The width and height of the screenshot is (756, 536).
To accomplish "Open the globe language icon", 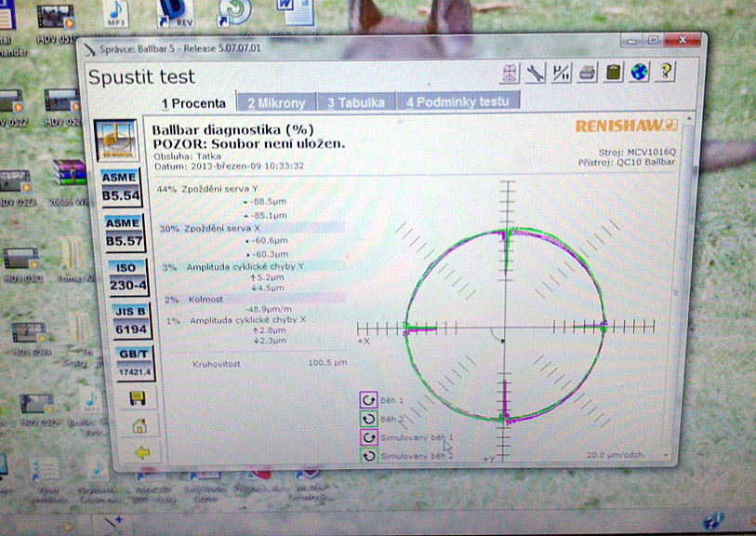I will [640, 73].
